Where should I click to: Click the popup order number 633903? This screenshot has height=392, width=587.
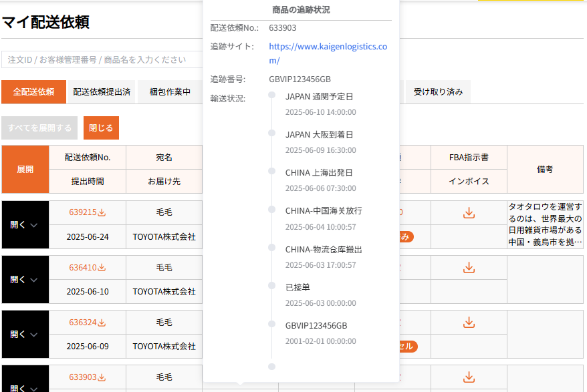tap(283, 28)
